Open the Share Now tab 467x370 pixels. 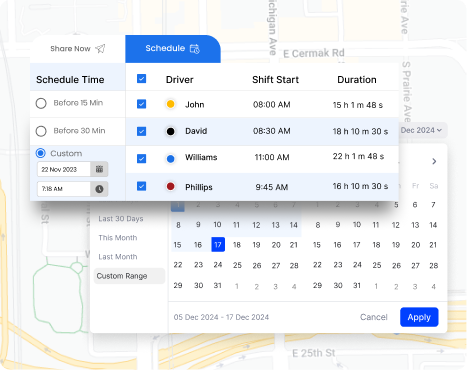78,49
